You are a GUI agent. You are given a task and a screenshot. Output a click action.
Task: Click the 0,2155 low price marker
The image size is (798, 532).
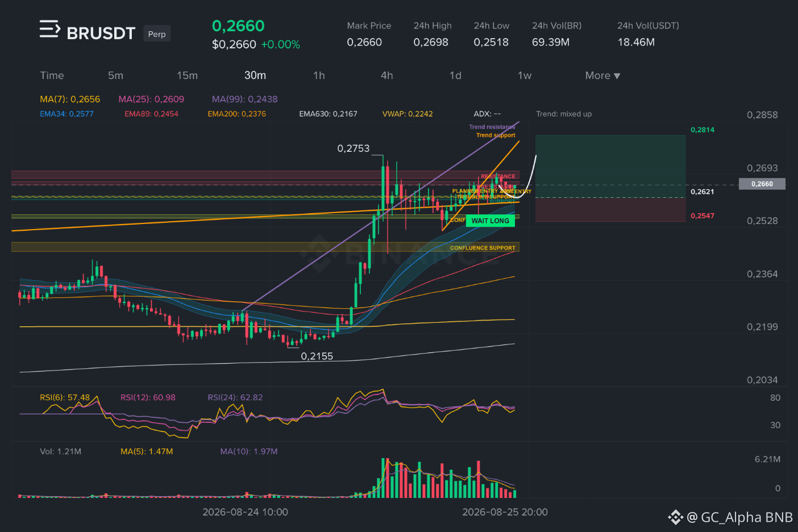pos(317,356)
